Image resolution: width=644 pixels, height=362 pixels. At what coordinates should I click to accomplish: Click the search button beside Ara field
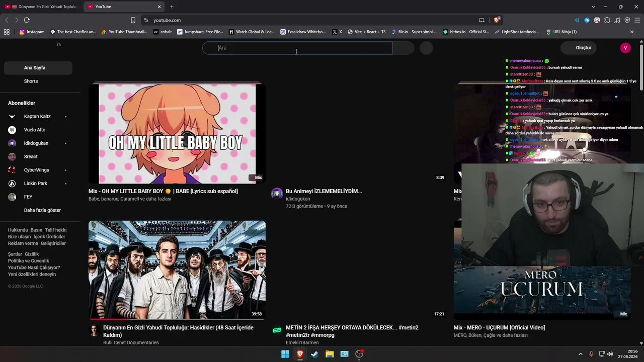tap(404, 48)
